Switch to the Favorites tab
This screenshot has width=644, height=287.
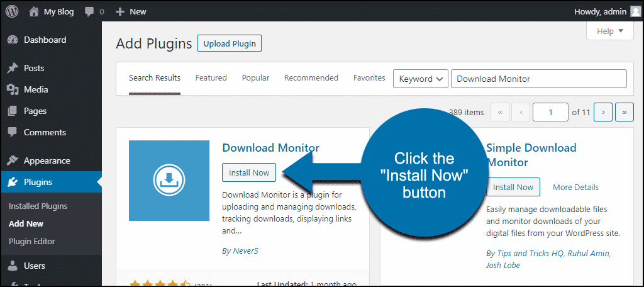(369, 77)
